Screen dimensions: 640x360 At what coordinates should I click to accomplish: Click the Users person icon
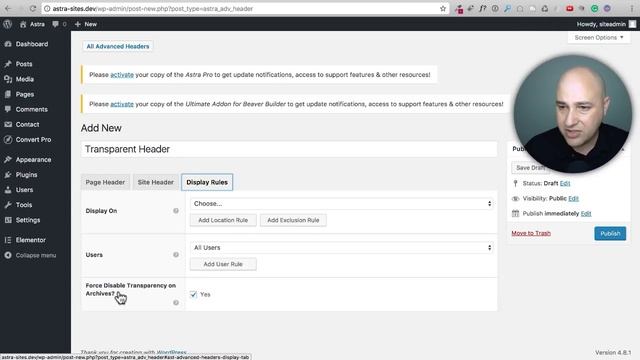[8, 190]
